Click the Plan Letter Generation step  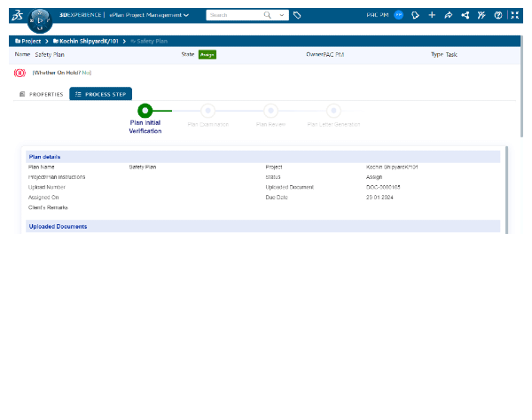coord(333,111)
